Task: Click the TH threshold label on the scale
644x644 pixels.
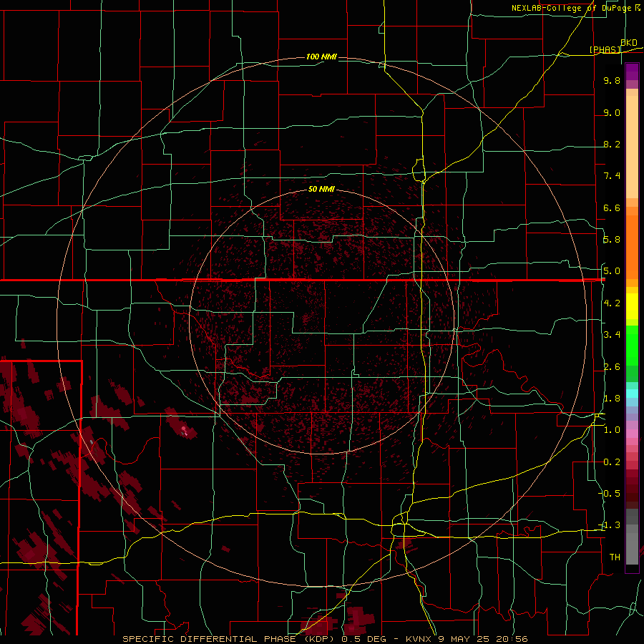Action: tap(615, 557)
